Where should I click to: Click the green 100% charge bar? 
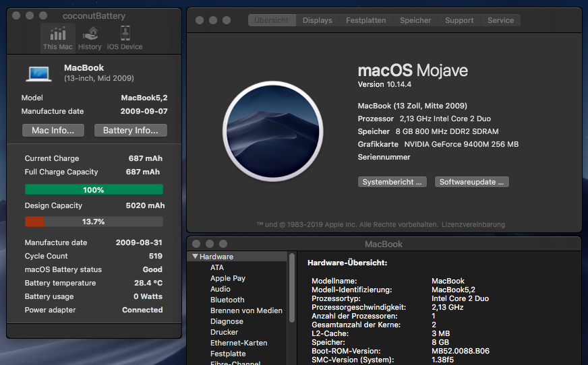pyautogui.click(x=94, y=189)
